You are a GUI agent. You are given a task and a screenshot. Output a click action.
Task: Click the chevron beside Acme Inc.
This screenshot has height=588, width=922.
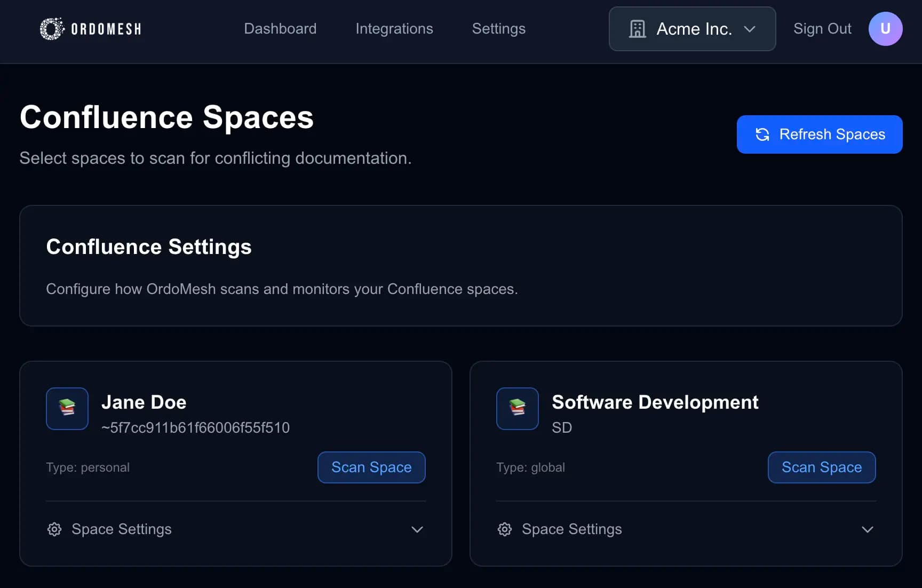751,29
